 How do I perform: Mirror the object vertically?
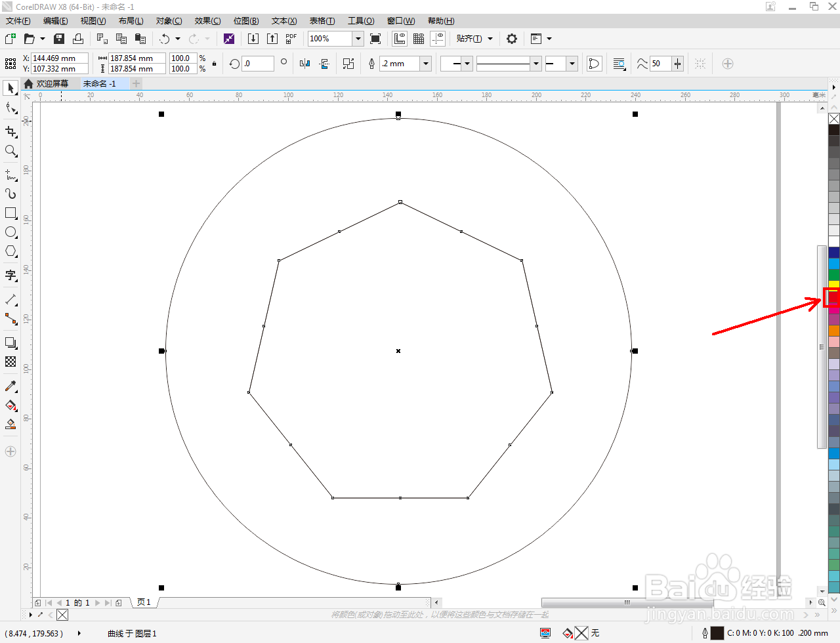click(324, 64)
